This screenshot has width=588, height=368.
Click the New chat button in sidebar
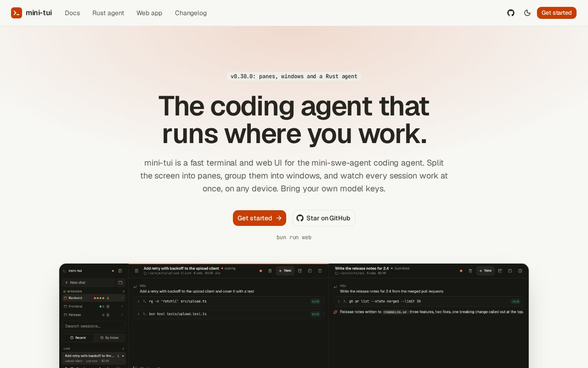[89, 282]
